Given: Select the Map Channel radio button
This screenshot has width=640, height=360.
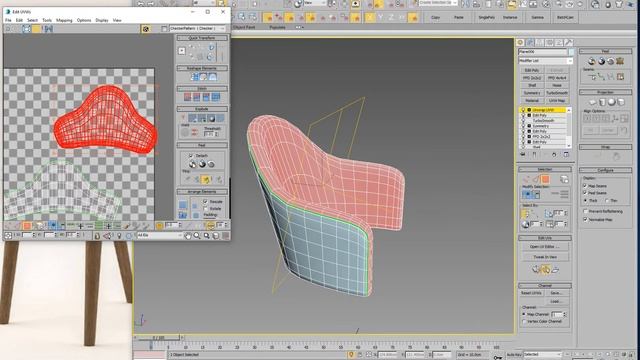Looking at the screenshot, I should (524, 314).
